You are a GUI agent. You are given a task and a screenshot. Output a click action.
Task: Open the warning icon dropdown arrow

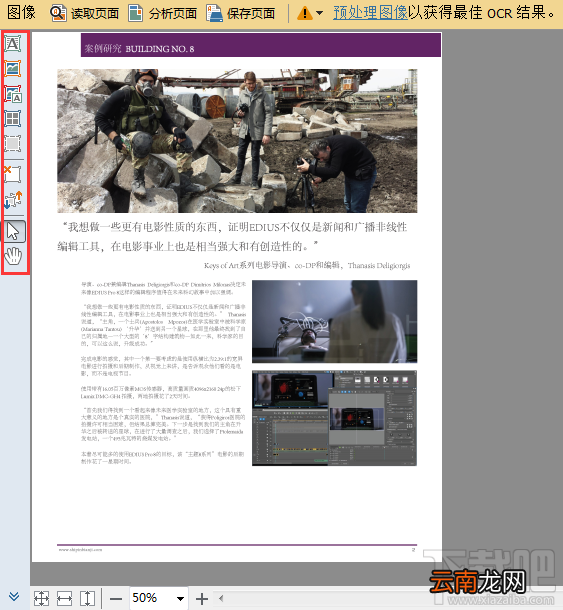tap(319, 13)
